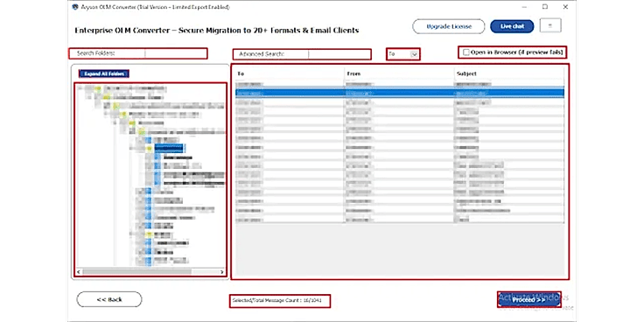Open the 'To' search field dropdown

click(x=415, y=54)
